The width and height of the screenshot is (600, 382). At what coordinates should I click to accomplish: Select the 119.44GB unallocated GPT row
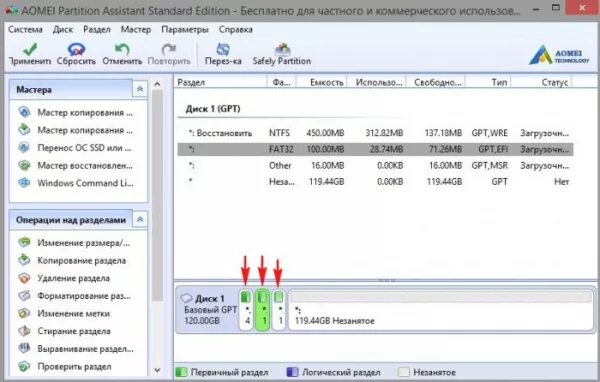[375, 182]
